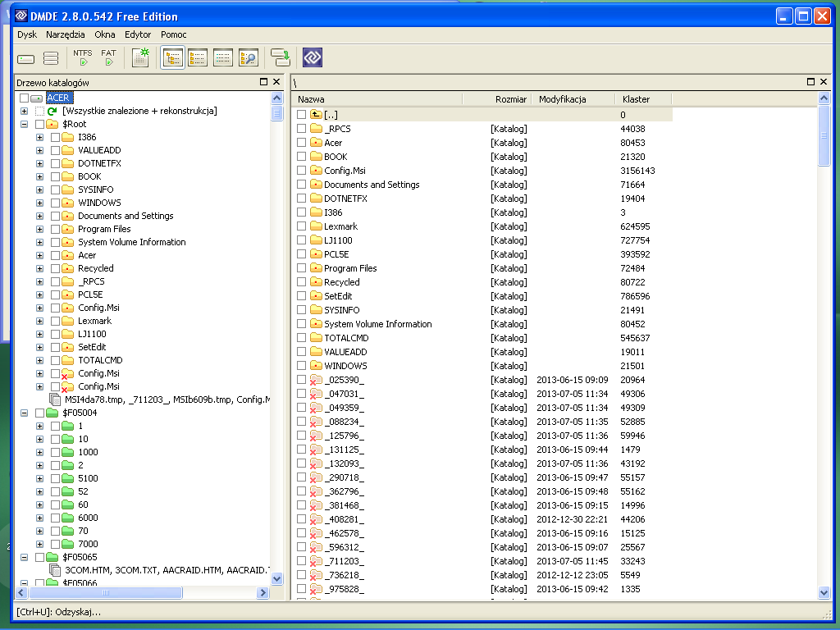This screenshot has width=840, height=630.
Task: Expand the 1000 folder tree node
Action: [x=39, y=452]
